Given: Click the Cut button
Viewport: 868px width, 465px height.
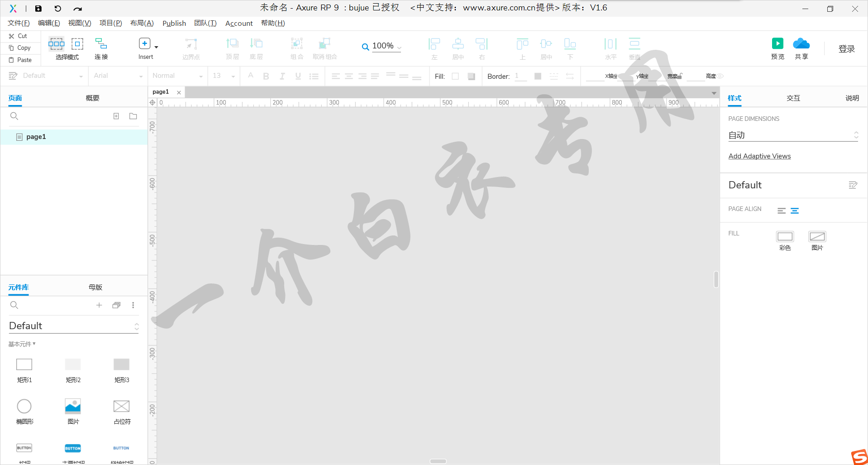Looking at the screenshot, I should (18, 36).
